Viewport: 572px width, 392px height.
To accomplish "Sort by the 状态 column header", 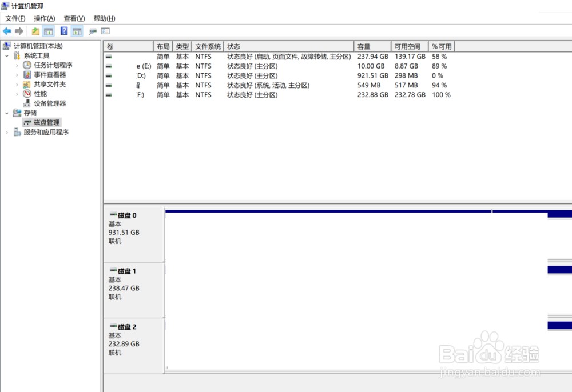I will pos(289,47).
